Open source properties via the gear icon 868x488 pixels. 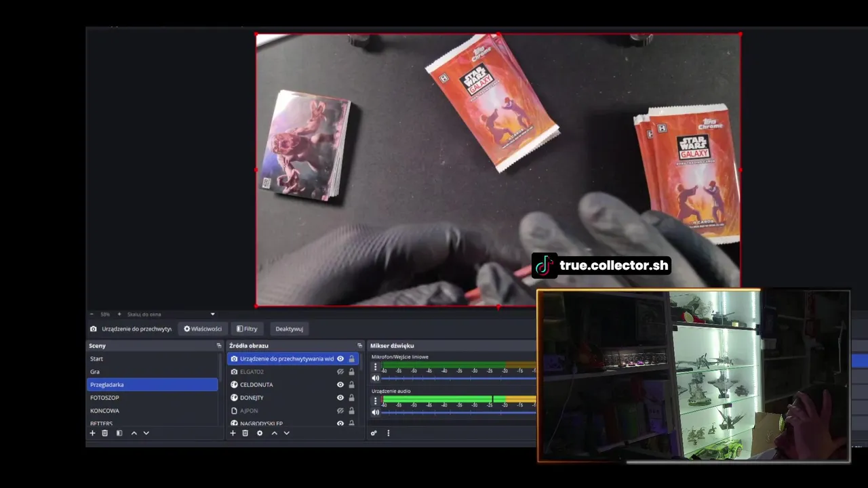(x=260, y=433)
